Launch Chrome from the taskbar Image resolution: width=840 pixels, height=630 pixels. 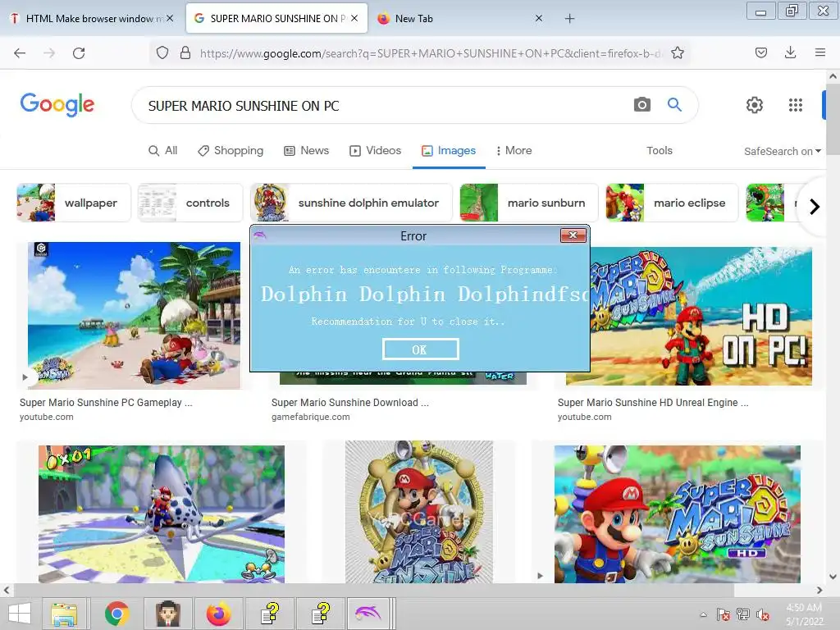pos(116,614)
